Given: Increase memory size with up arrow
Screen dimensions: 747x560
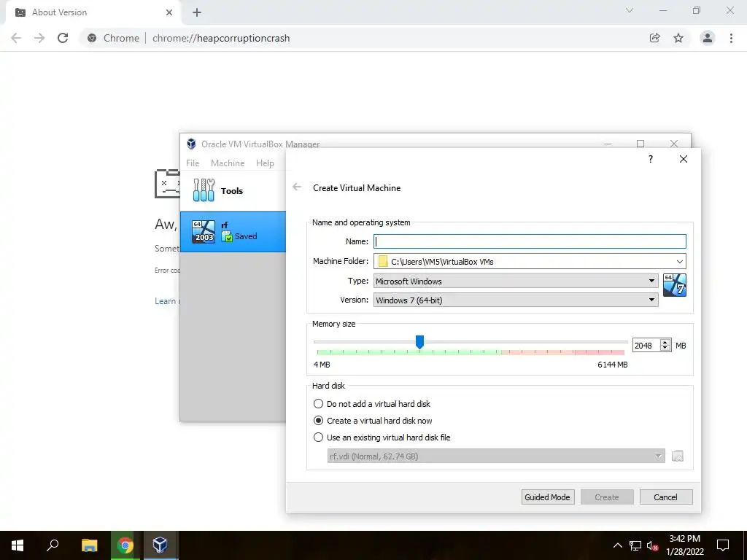Looking at the screenshot, I should tap(665, 342).
